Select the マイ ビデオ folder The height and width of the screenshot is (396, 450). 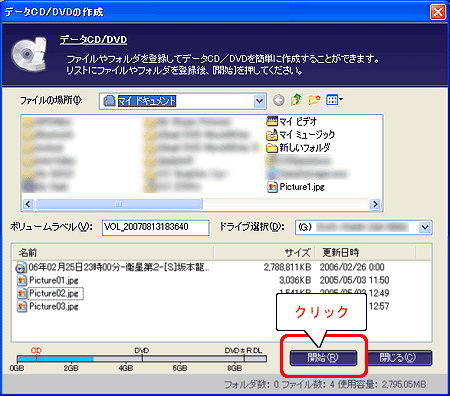coord(292,121)
